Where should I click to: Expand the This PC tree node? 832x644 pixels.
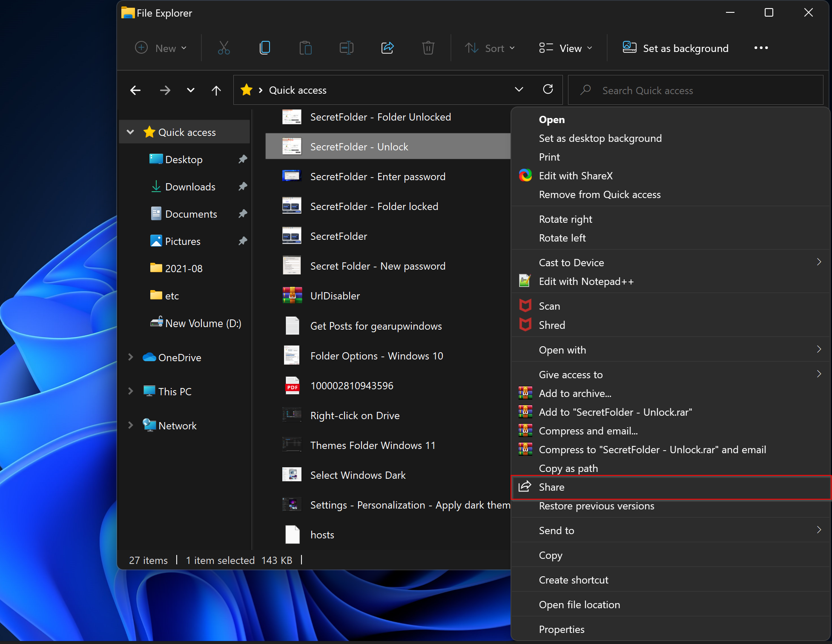click(x=131, y=391)
